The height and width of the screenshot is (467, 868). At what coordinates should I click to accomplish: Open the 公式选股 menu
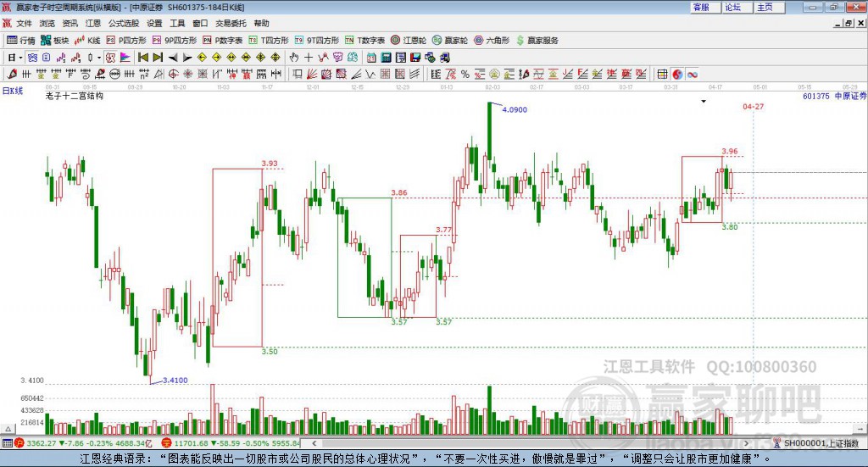pos(124,23)
